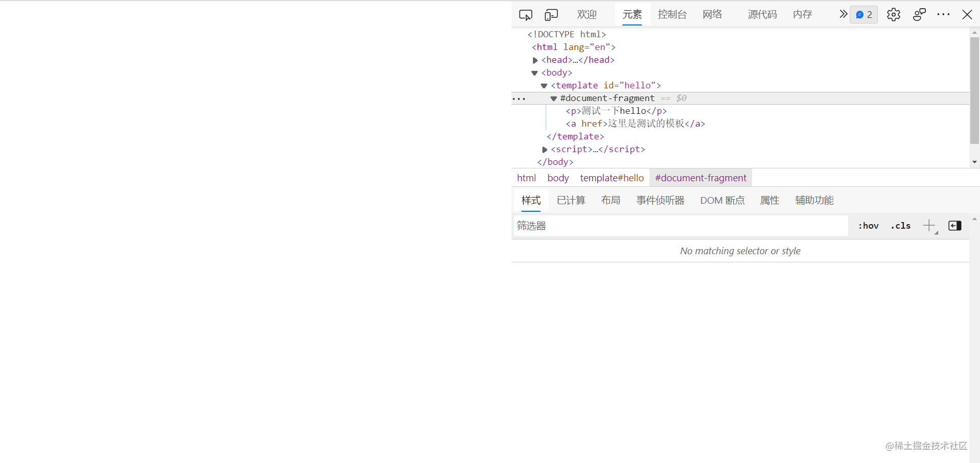Open the 事件侦听器 panel tab
Viewport: 980px width, 463px height.
[x=660, y=200]
